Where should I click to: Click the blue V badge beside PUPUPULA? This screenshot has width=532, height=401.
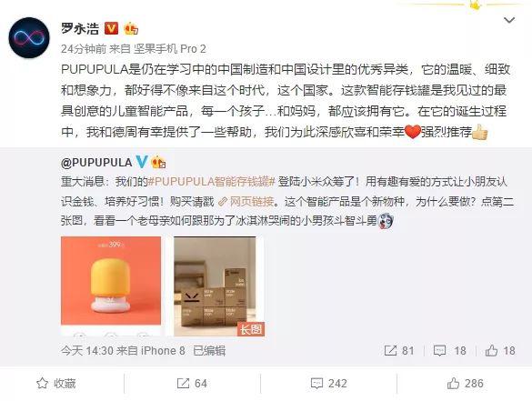coord(142,162)
